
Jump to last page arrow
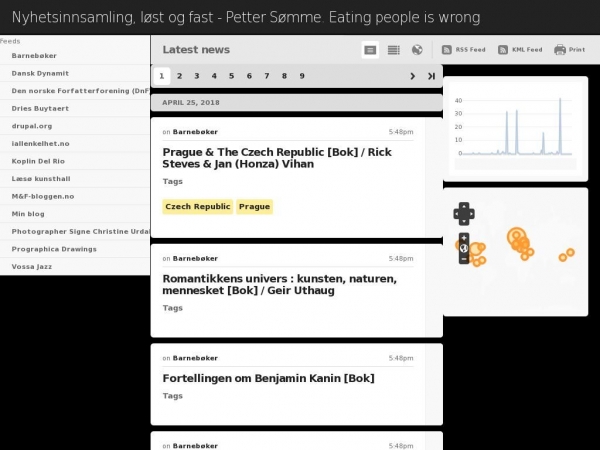431,76
